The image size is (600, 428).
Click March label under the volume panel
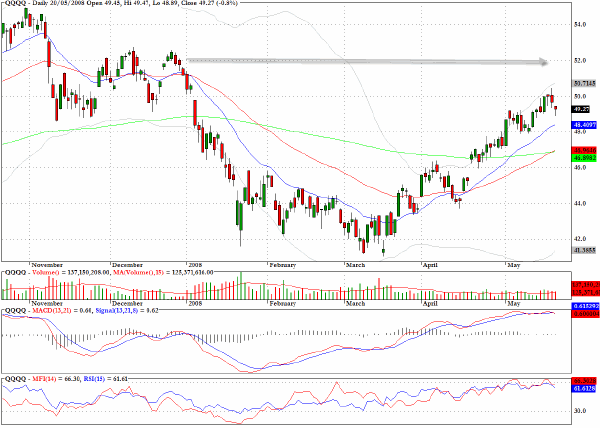click(x=355, y=304)
